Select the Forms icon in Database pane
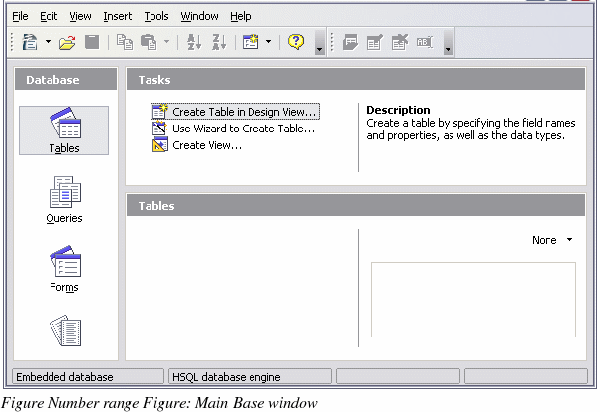 pos(64,269)
